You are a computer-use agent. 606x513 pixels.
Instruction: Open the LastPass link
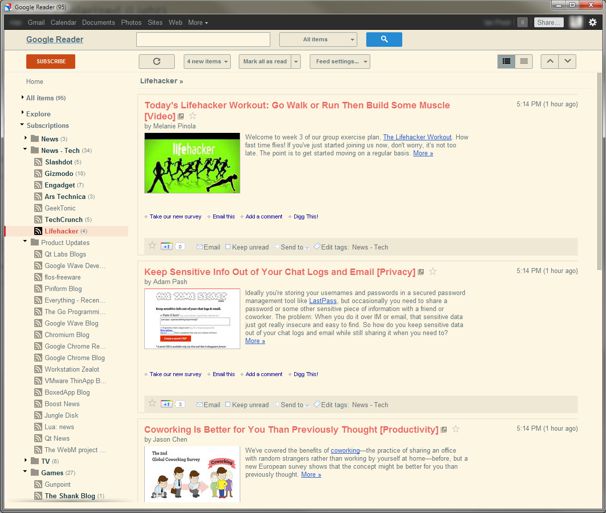[x=322, y=301]
